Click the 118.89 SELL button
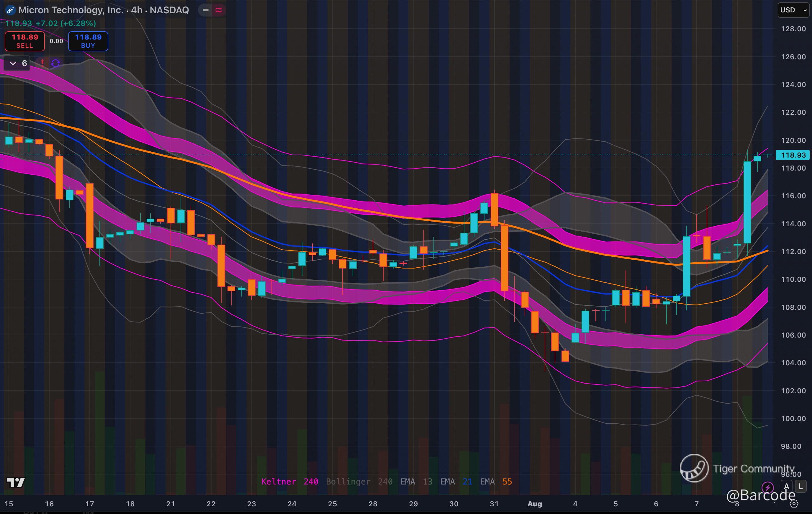 [x=24, y=41]
